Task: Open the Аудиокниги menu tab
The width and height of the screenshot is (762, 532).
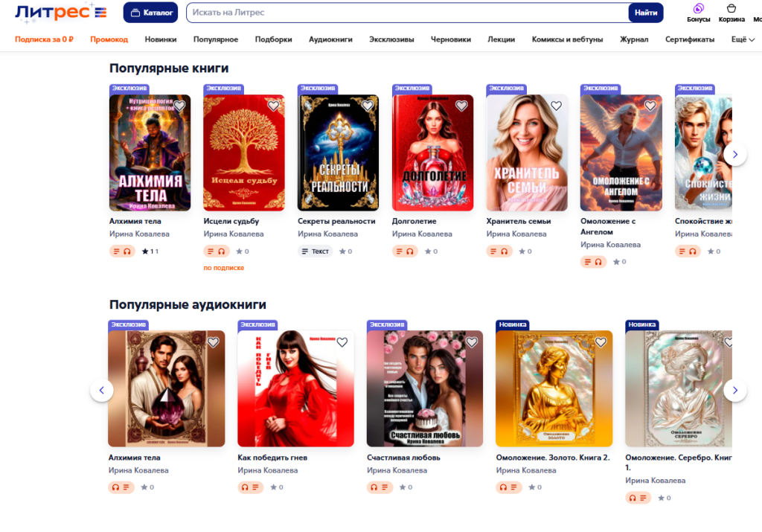Action: pos(330,39)
